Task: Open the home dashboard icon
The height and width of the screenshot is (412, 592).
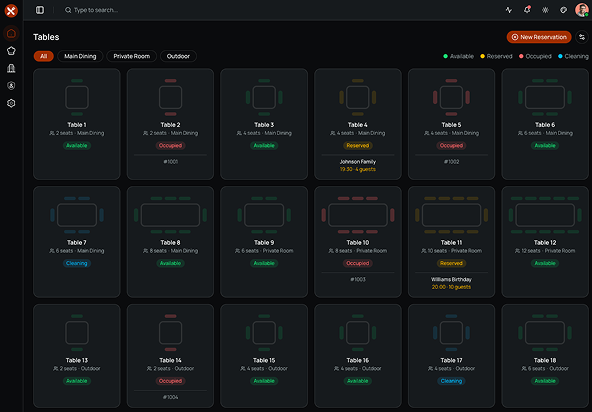Action: 11,33
